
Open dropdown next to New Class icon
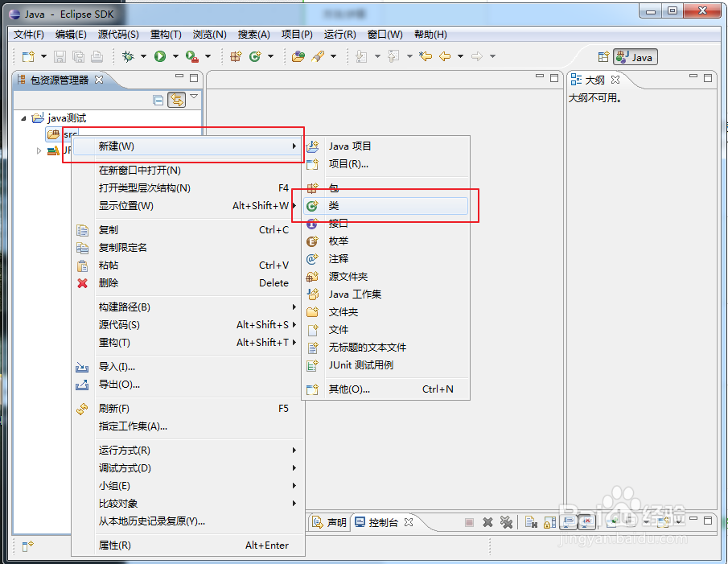[x=270, y=56]
